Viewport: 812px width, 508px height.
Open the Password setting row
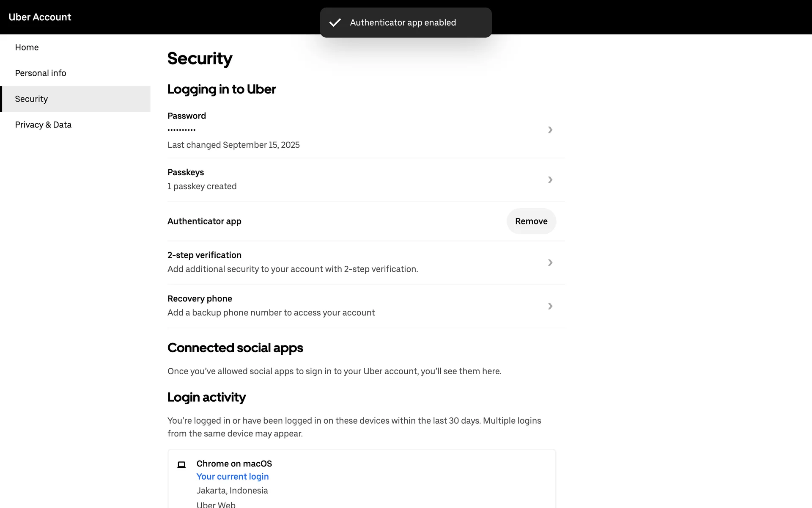coord(187,116)
